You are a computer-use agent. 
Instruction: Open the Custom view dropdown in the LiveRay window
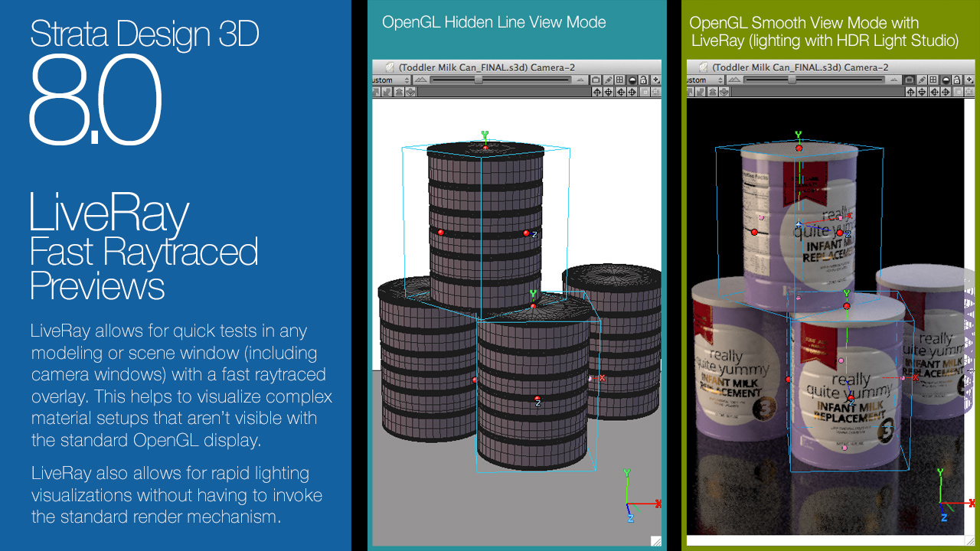[704, 80]
